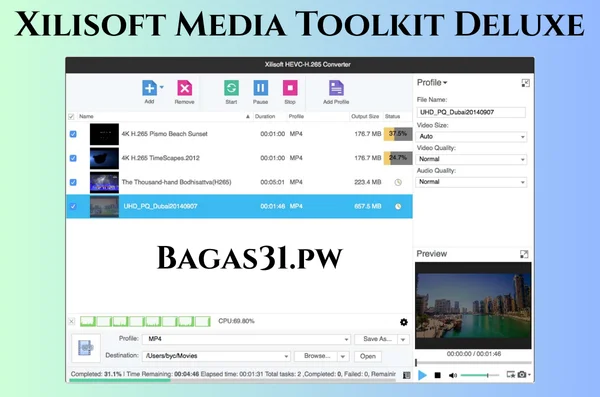Select Pismo Beach Sunset video thumbnail

(104, 134)
